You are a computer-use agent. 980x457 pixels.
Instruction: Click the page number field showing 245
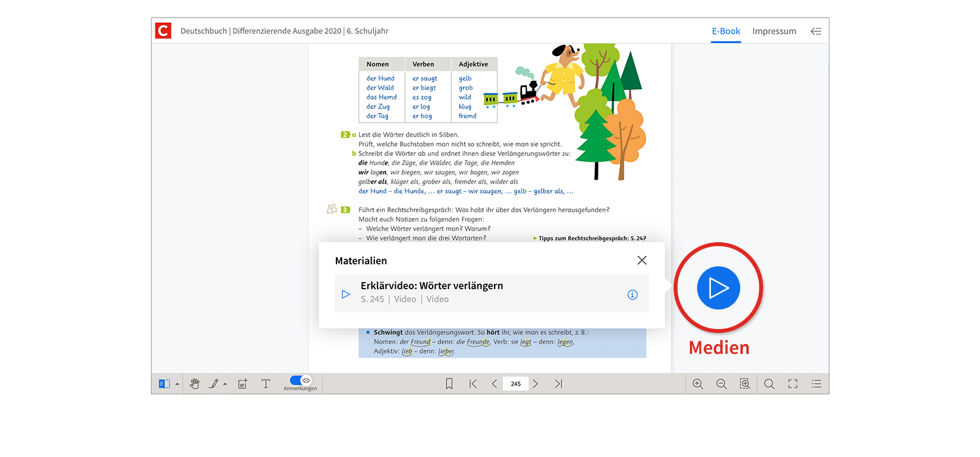515,384
